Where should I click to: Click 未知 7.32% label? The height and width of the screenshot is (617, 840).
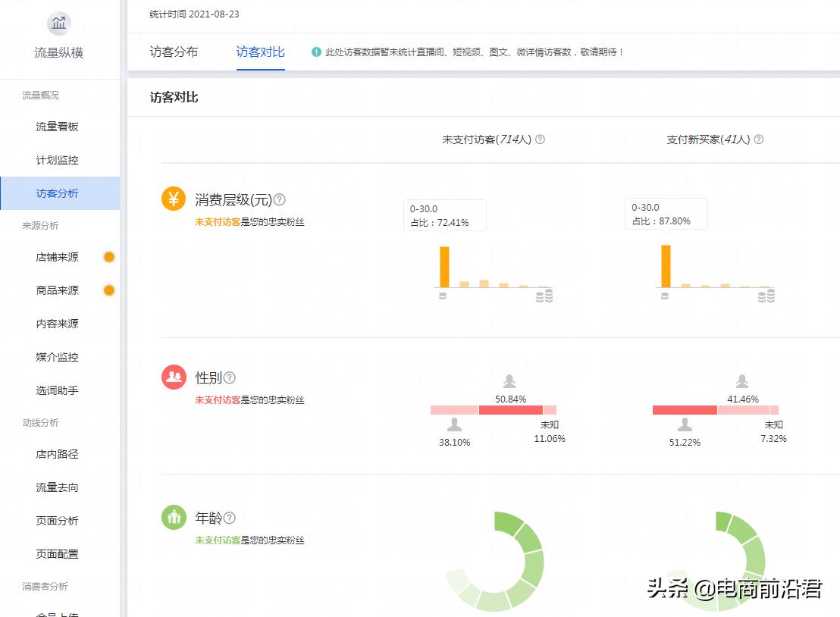point(773,432)
